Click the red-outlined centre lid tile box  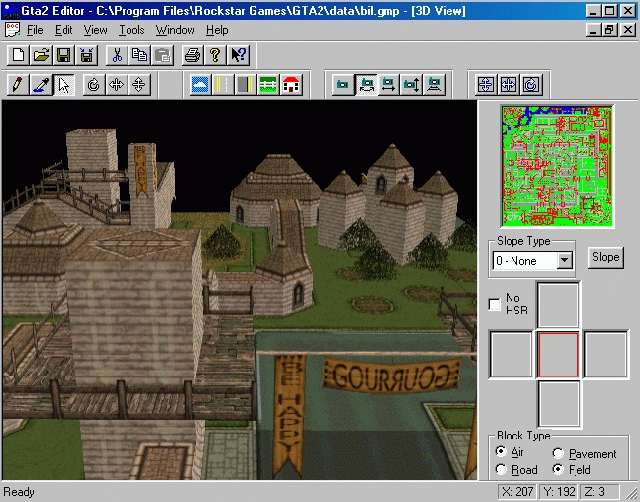click(558, 354)
